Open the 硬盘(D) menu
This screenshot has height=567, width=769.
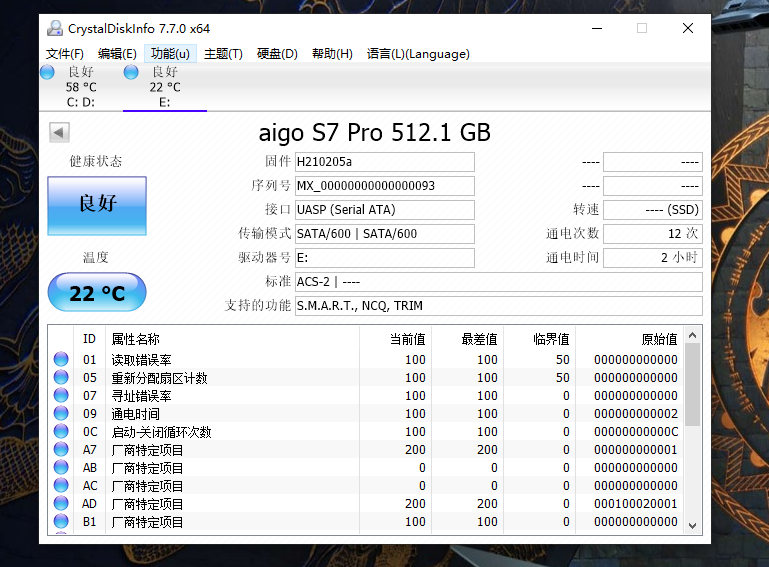pyautogui.click(x=277, y=53)
